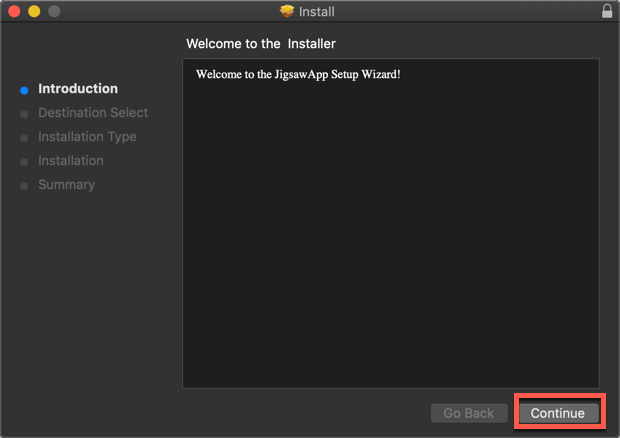Screen dimensions: 620x438
Task: Click the gray bullet beside Destination Select
Action: click(x=24, y=114)
